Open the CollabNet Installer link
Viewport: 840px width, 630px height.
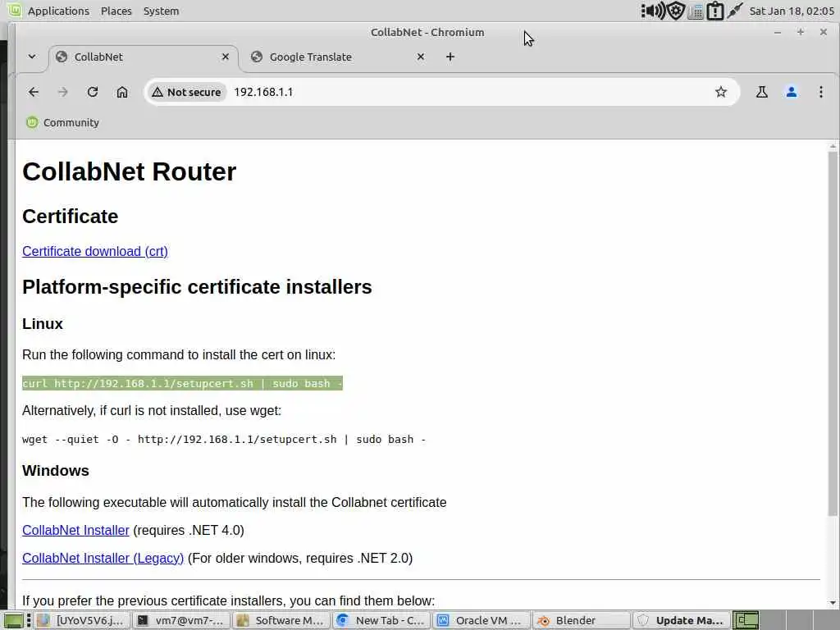tap(75, 531)
